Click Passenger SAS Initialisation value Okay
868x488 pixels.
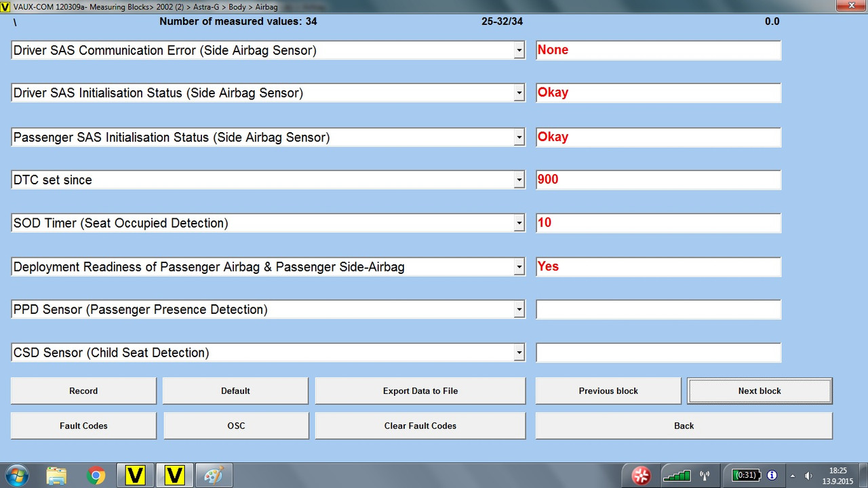pos(658,137)
